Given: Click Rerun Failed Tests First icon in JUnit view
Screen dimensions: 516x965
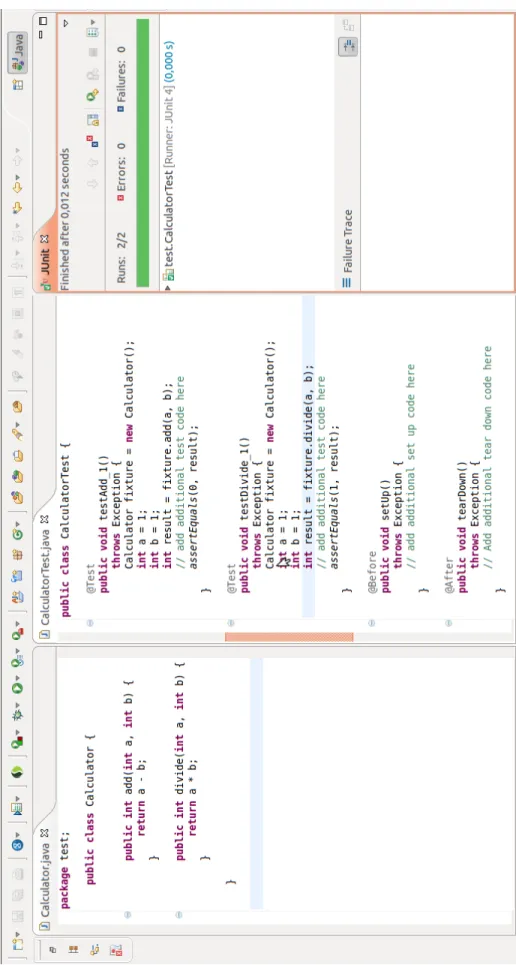Looking at the screenshot, I should 93,74.
